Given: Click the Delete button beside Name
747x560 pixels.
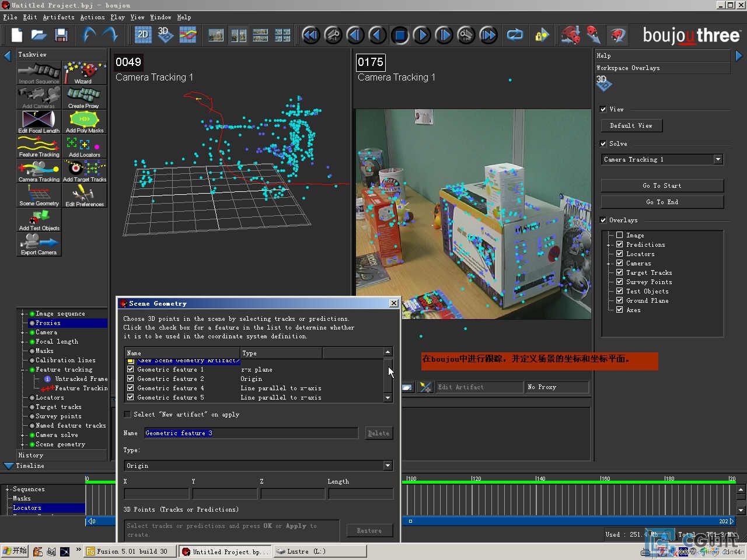Looking at the screenshot, I should click(x=378, y=433).
